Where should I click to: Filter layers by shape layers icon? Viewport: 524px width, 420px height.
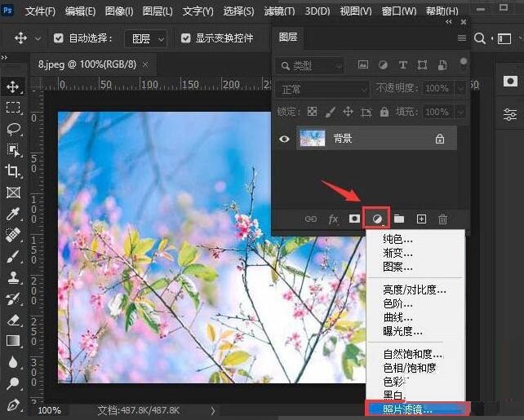[422, 64]
